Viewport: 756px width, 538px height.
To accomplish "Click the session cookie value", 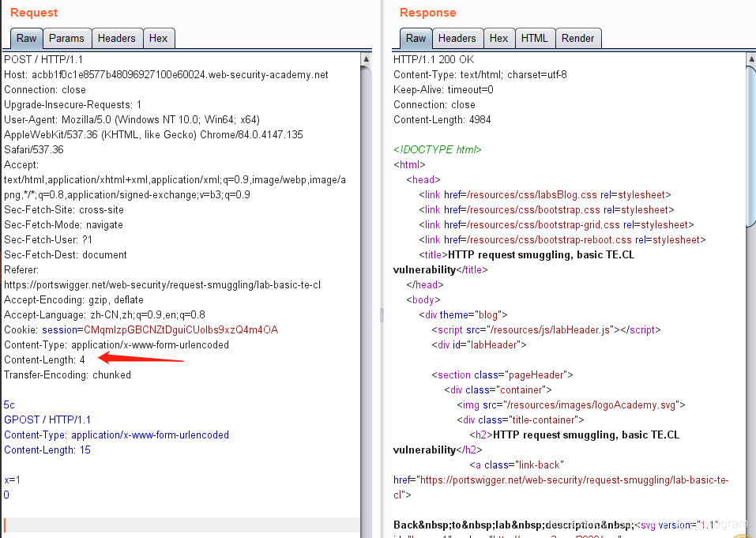I will (181, 329).
